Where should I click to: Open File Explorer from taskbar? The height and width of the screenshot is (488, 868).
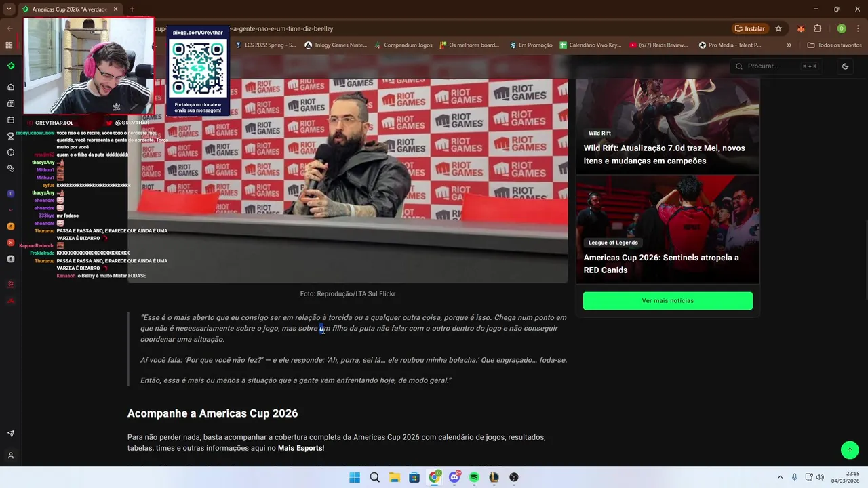[x=395, y=478]
